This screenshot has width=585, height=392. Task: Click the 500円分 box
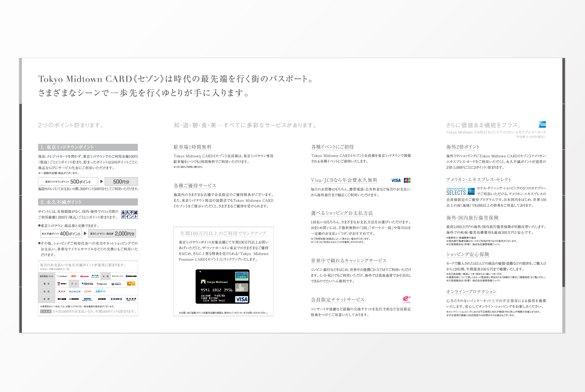click(121, 181)
